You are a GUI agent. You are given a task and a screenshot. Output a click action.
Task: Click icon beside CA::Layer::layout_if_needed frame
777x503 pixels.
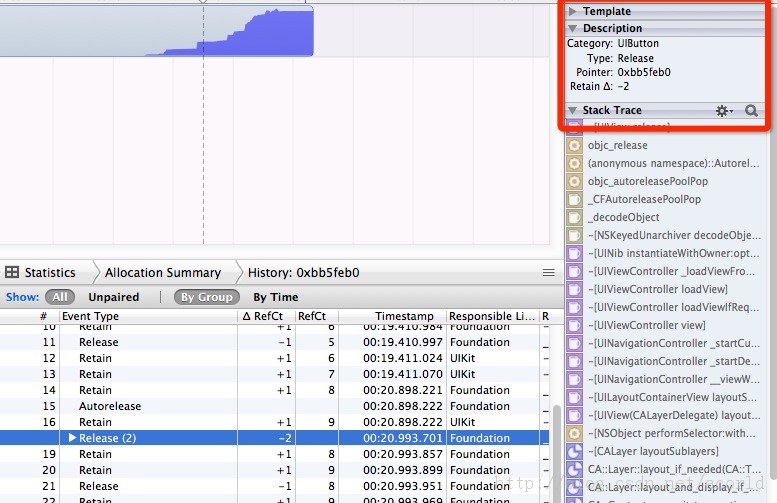pyautogui.click(x=574, y=469)
